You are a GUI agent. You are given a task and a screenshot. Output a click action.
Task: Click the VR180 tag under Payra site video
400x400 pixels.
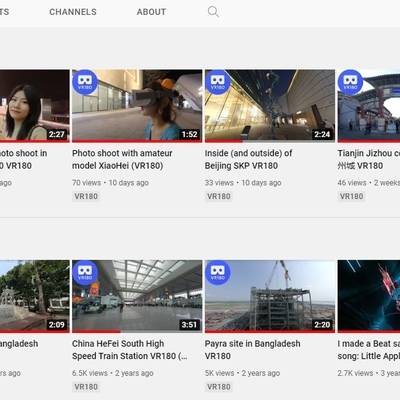pyautogui.click(x=219, y=387)
